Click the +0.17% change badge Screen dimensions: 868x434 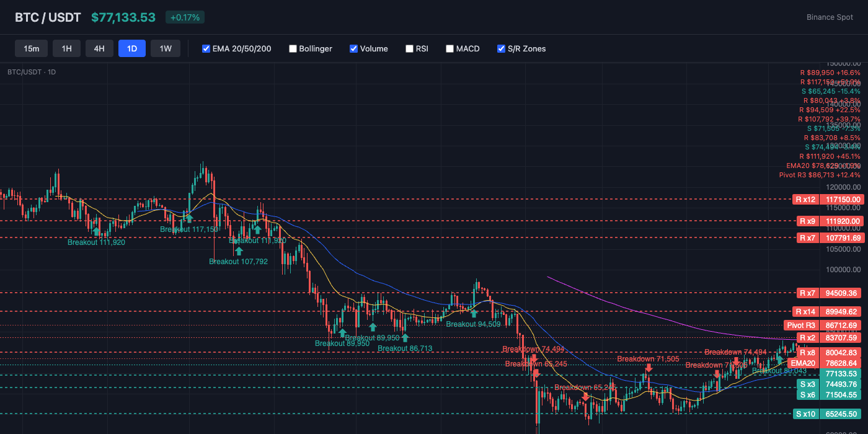(185, 17)
